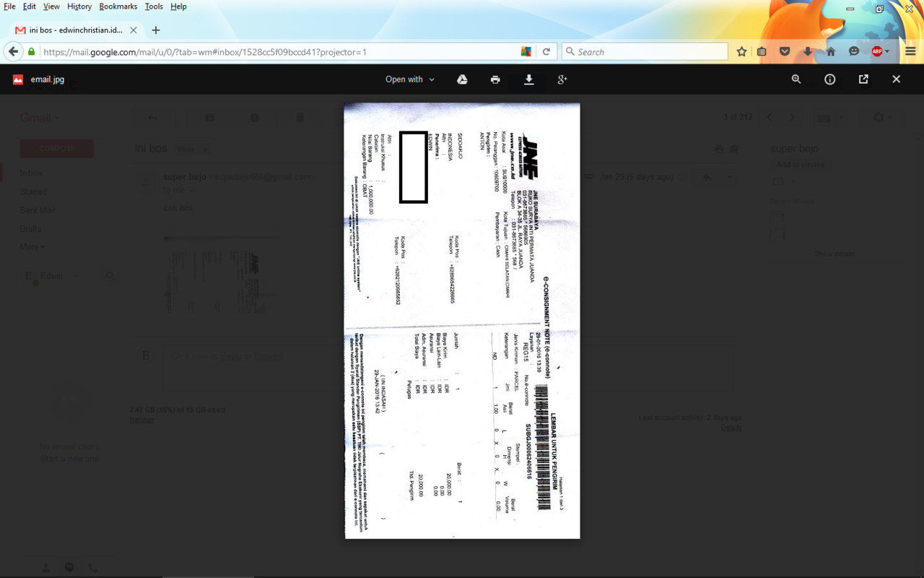Save the image to Google Drive
This screenshot has width=924, height=578.
coord(462,79)
